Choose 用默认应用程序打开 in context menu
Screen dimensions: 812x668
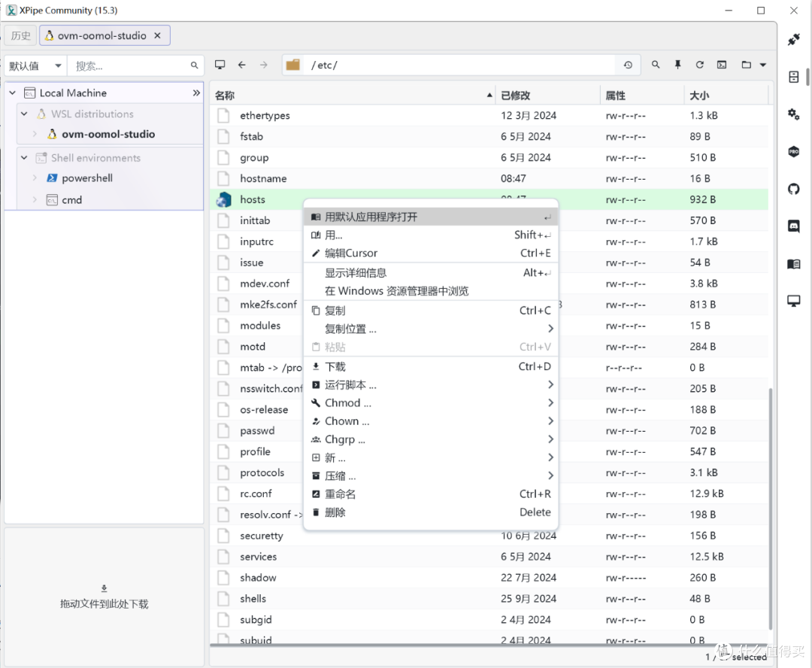pos(431,217)
